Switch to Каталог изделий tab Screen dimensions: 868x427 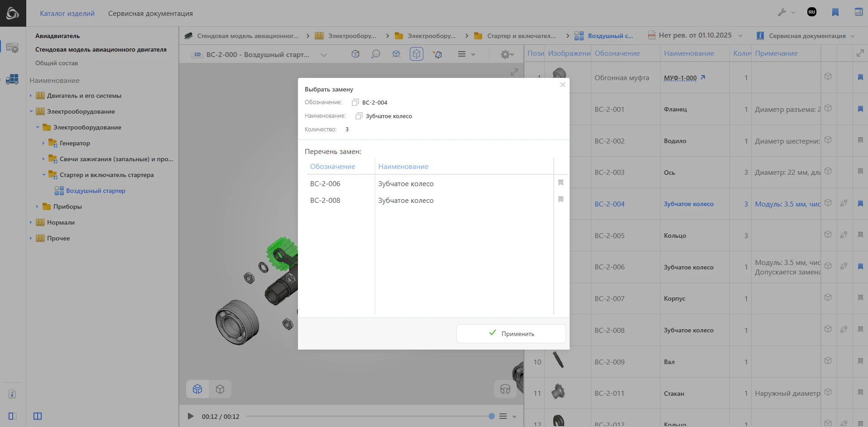click(67, 14)
